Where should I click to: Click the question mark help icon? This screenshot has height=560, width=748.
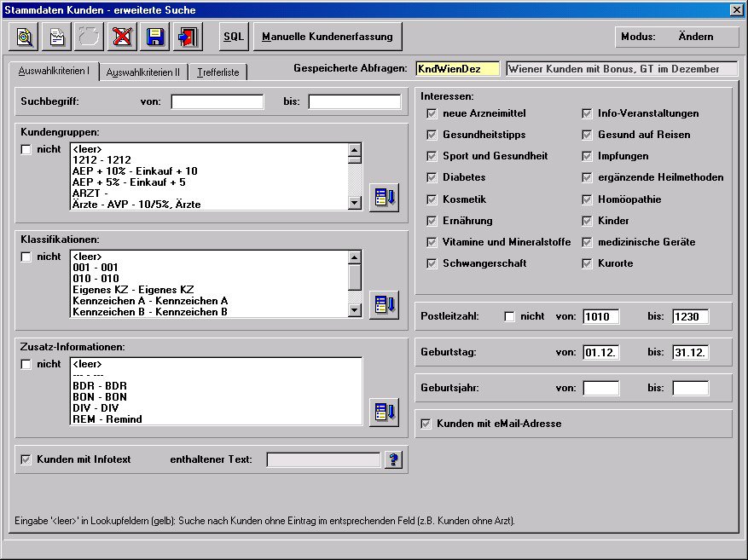click(x=393, y=460)
